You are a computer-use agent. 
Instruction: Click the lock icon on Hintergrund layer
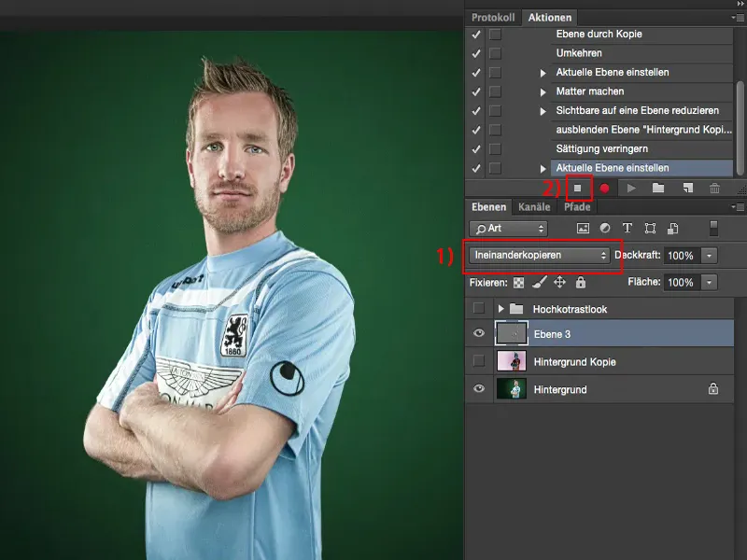(x=712, y=388)
